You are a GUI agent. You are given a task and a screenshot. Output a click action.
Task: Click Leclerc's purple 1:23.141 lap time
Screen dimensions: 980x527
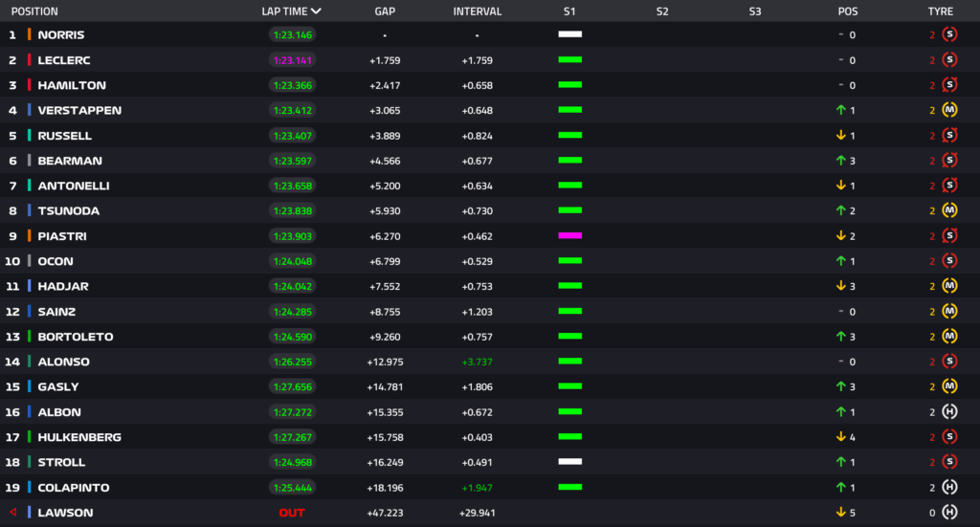(292, 60)
